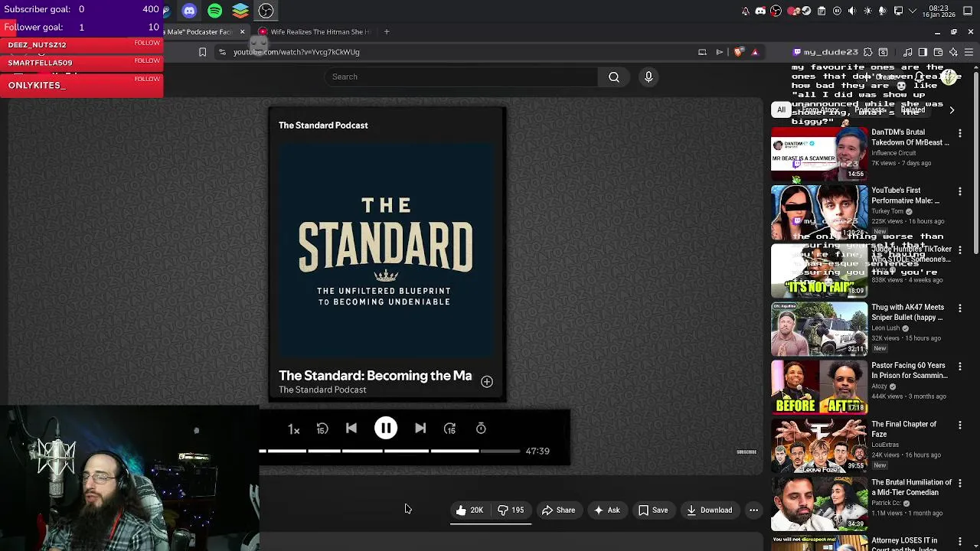Screen dimensions: 980x551
Task: Open The Final Chapter of Faze title
Action: [904, 429]
